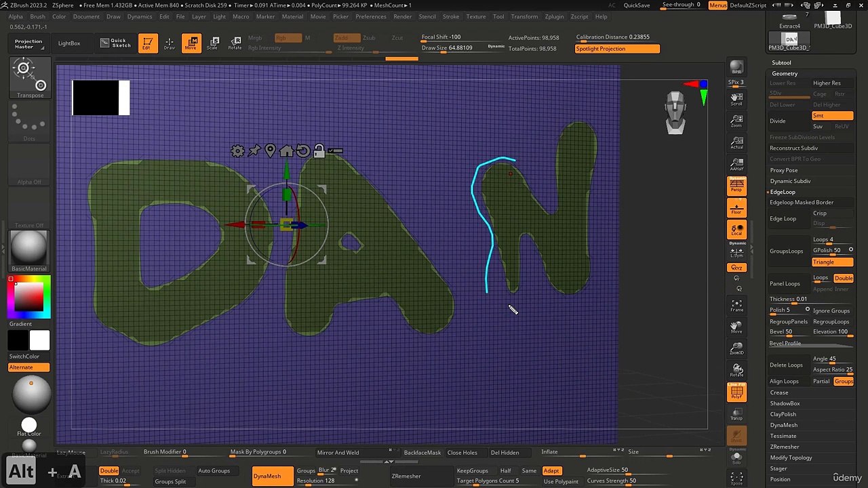Viewport: 868px width, 488px height.
Task: Open the Zplugin menu
Action: 554,16
